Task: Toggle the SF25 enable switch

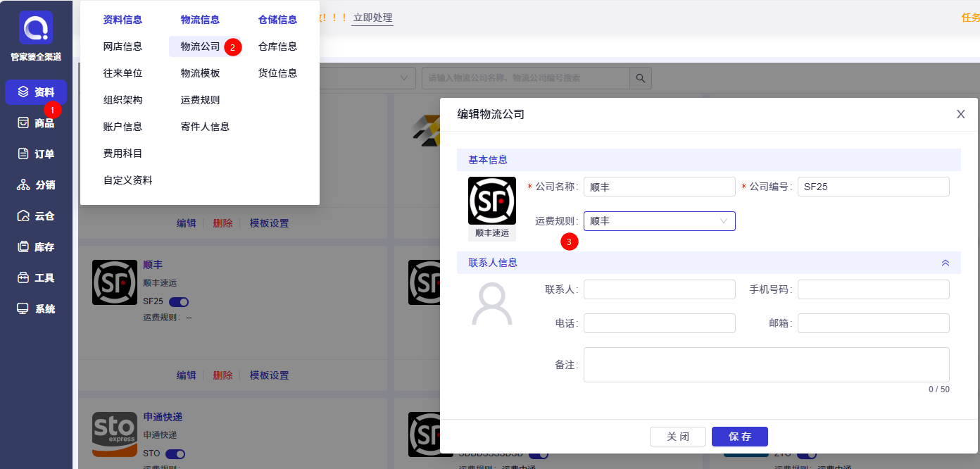Action: pos(179,302)
